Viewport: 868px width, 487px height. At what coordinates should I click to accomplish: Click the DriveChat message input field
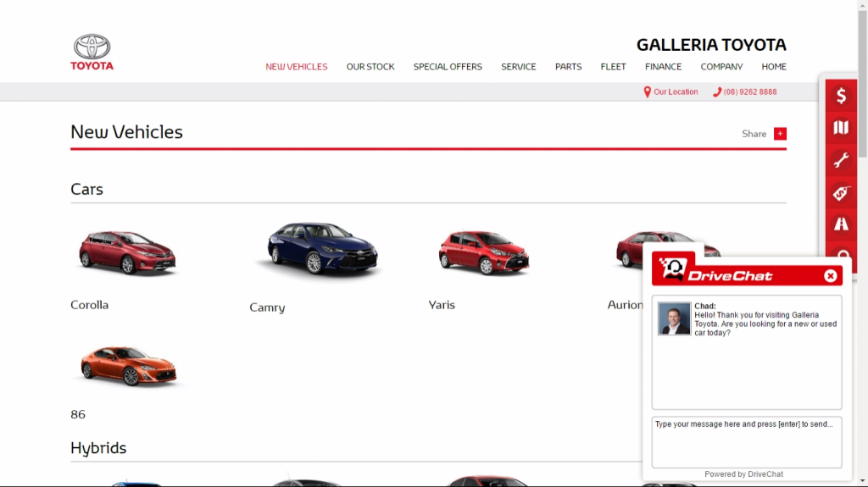click(746, 441)
